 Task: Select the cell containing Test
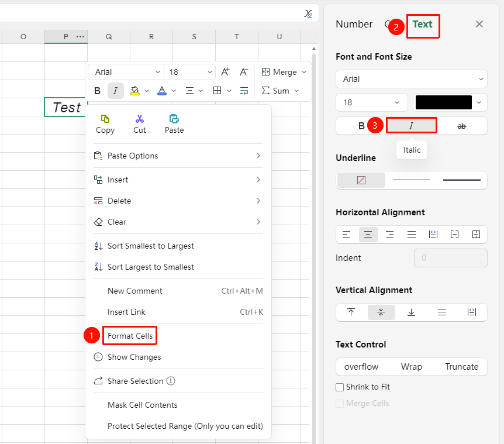tap(66, 107)
